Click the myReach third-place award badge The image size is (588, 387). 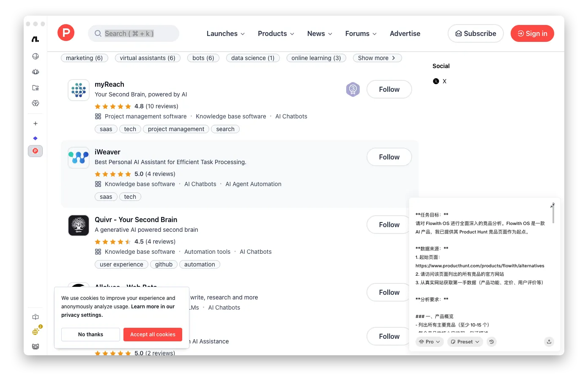pyautogui.click(x=353, y=89)
